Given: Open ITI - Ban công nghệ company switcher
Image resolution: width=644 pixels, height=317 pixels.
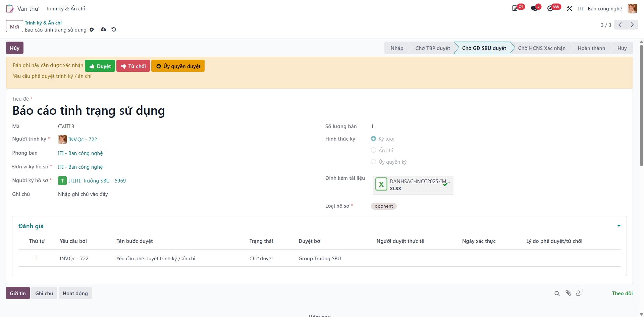Looking at the screenshot, I should coord(599,9).
